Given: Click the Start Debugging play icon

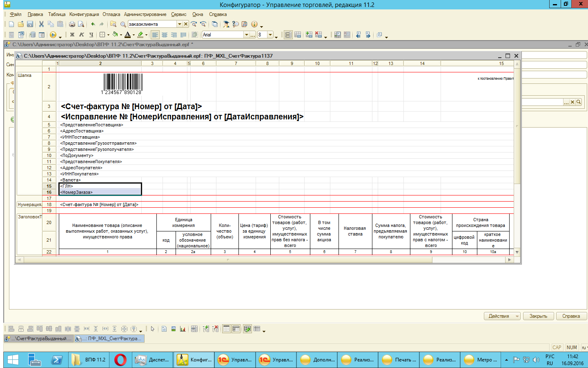Looking at the screenshot, I should (53, 35).
